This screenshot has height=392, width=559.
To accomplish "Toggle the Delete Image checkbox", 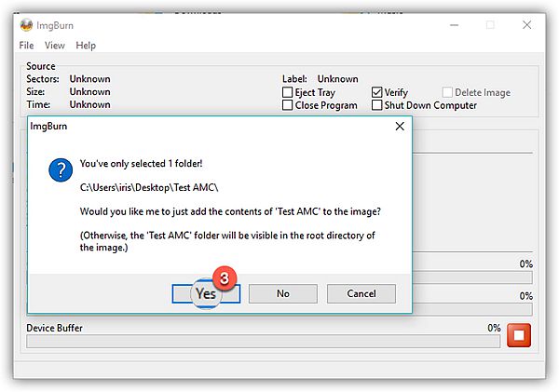I will point(449,93).
